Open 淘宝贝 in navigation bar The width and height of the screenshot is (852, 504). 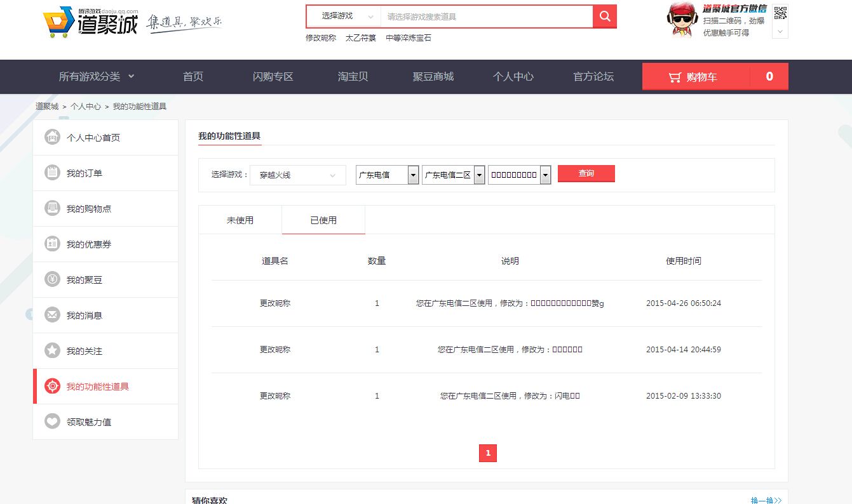[x=353, y=77]
